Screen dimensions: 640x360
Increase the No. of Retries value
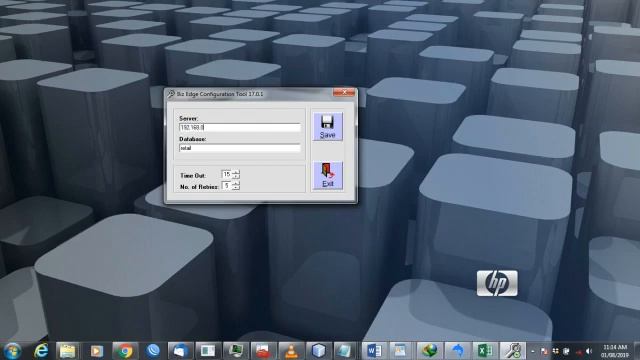tap(236, 183)
